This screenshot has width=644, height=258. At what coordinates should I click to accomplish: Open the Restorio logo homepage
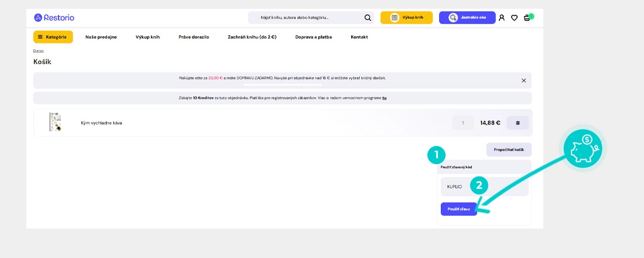point(54,18)
